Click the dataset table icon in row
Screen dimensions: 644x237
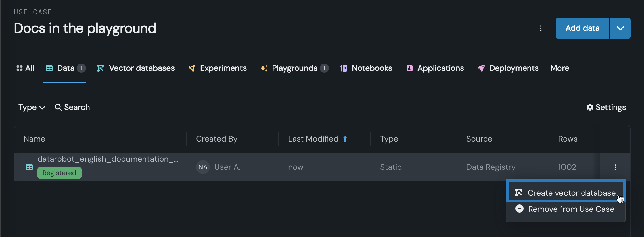click(29, 167)
